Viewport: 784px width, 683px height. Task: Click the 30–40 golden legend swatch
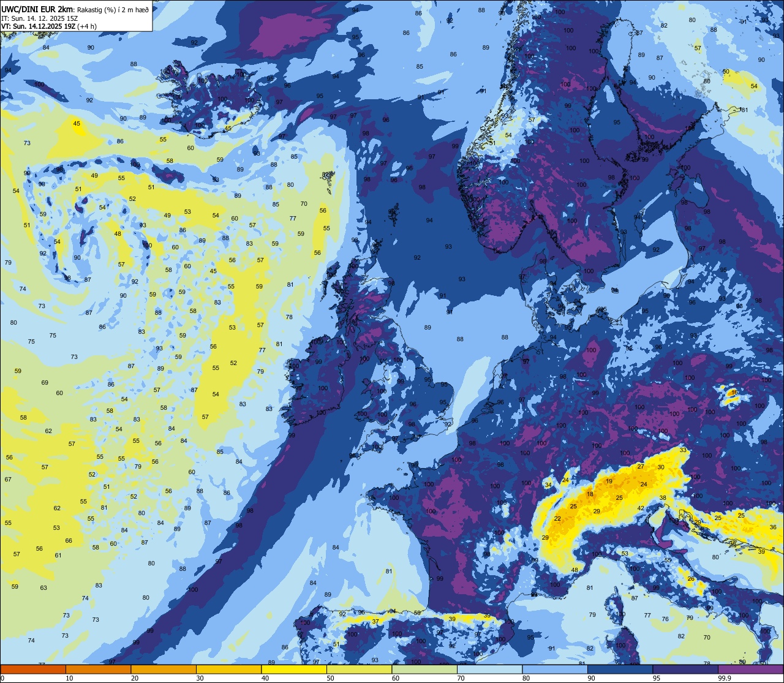[228, 669]
